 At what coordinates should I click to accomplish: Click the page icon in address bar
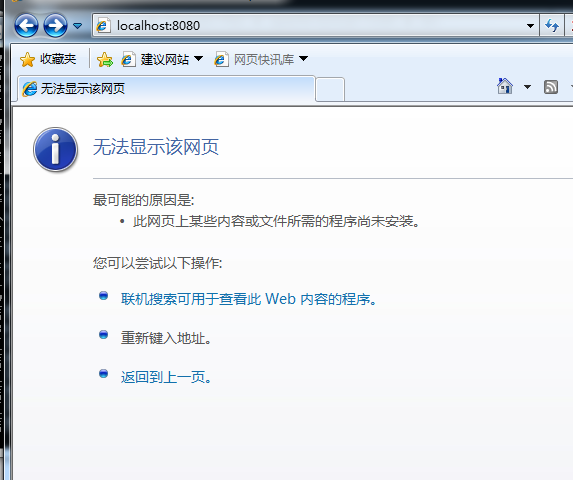click(103, 26)
